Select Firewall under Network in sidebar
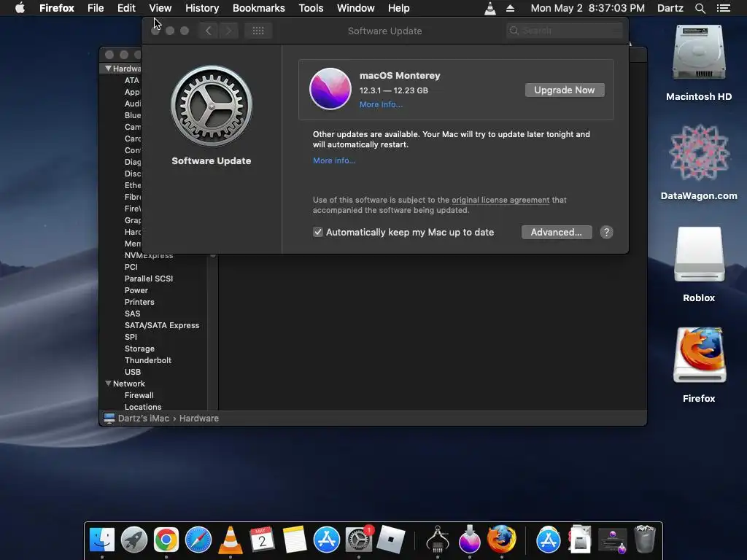The height and width of the screenshot is (560, 747). 139,395
